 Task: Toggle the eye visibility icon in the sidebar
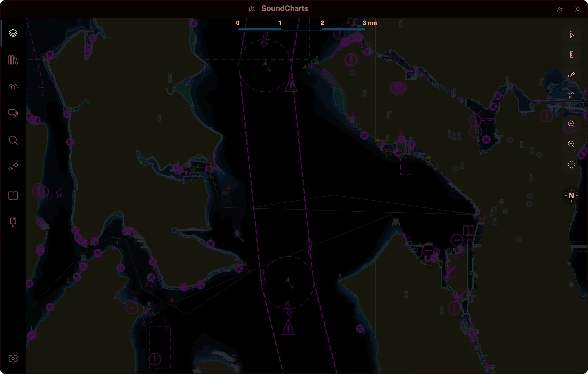click(x=13, y=87)
